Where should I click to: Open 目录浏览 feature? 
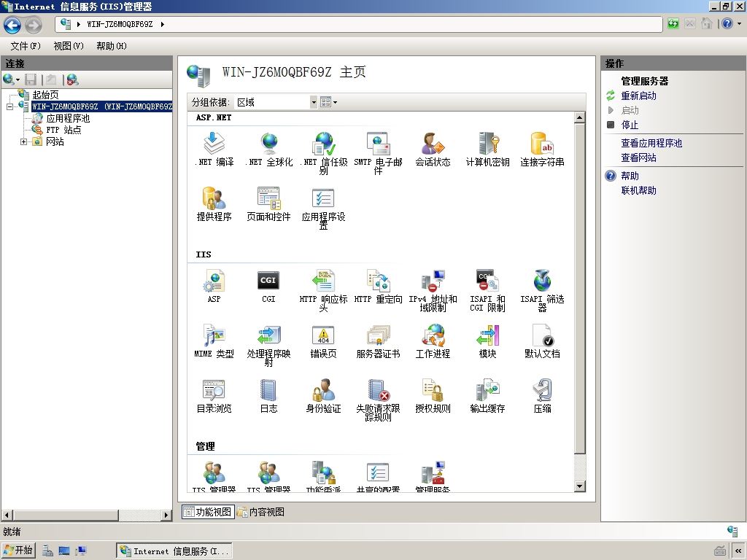(x=214, y=396)
